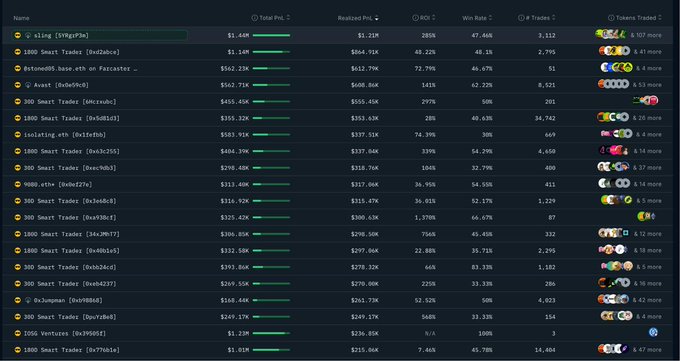The width and height of the screenshot is (680, 361).
Task: Click the $612.79K realized PnL cell
Action: pyautogui.click(x=365, y=69)
